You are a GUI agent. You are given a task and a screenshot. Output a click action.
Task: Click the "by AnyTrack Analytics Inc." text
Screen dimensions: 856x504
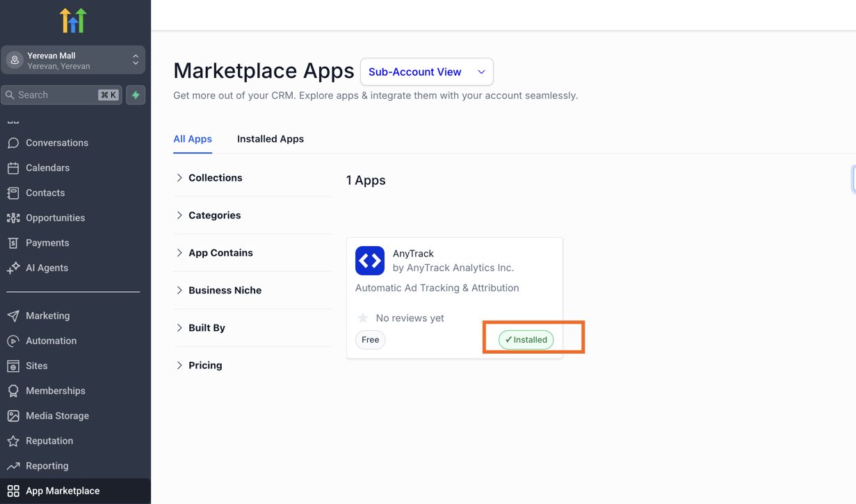pyautogui.click(x=453, y=268)
